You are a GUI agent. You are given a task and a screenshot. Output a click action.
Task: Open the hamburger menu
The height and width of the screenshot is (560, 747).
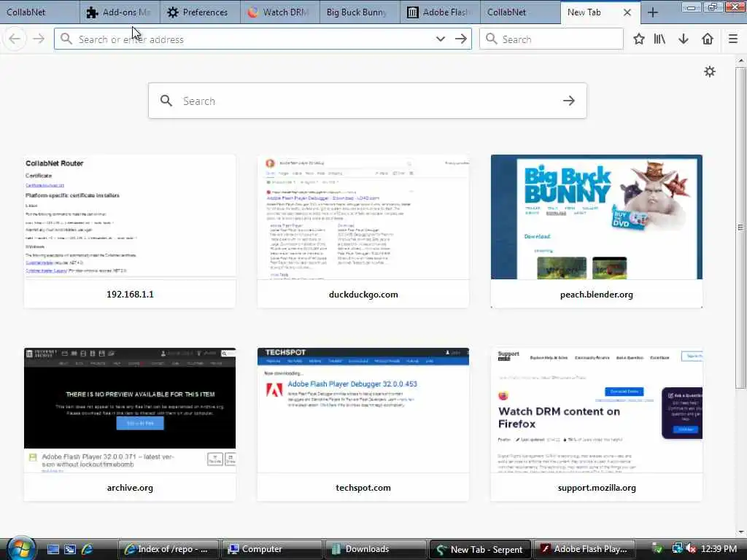733,39
